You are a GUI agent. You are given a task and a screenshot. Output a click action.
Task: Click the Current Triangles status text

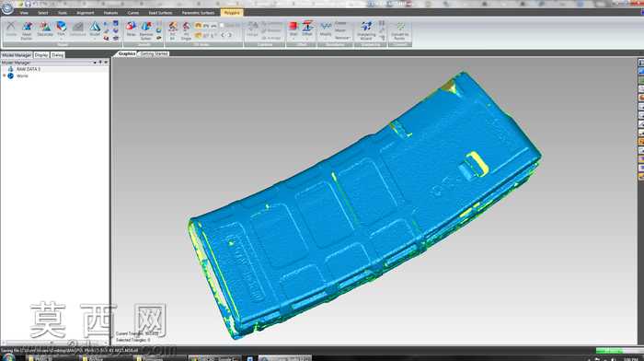[137, 333]
